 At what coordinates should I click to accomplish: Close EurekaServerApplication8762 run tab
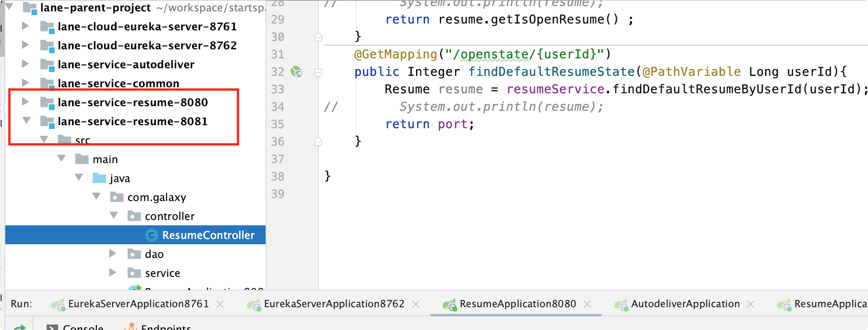coord(416,304)
